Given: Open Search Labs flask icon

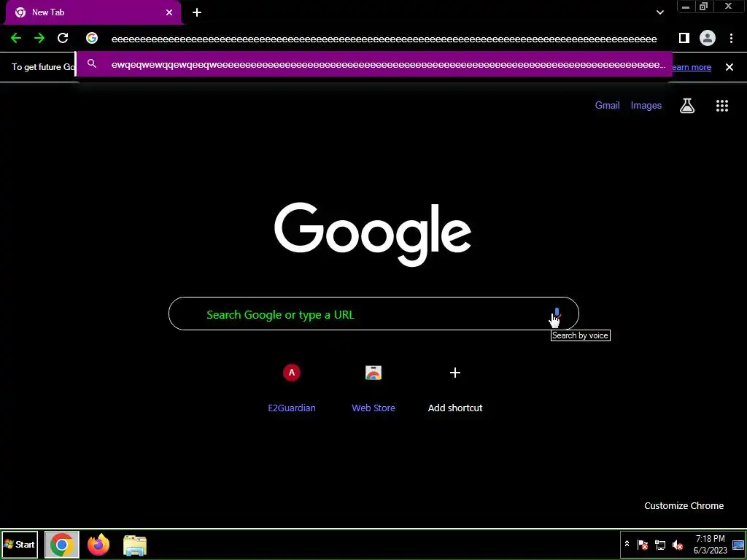Looking at the screenshot, I should pyautogui.click(x=687, y=106).
